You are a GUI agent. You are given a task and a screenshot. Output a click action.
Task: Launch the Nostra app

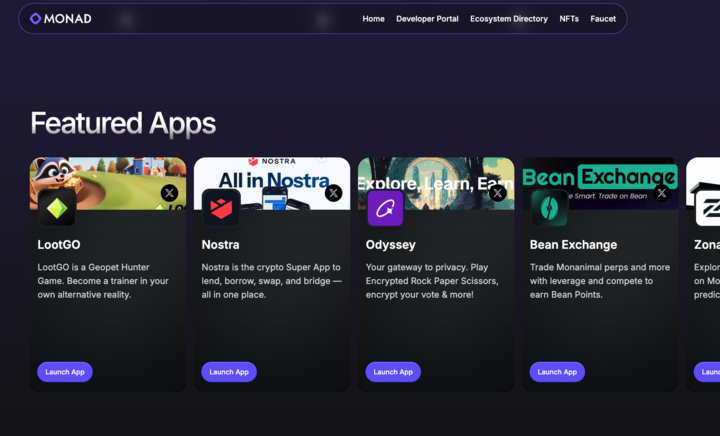[x=229, y=372]
